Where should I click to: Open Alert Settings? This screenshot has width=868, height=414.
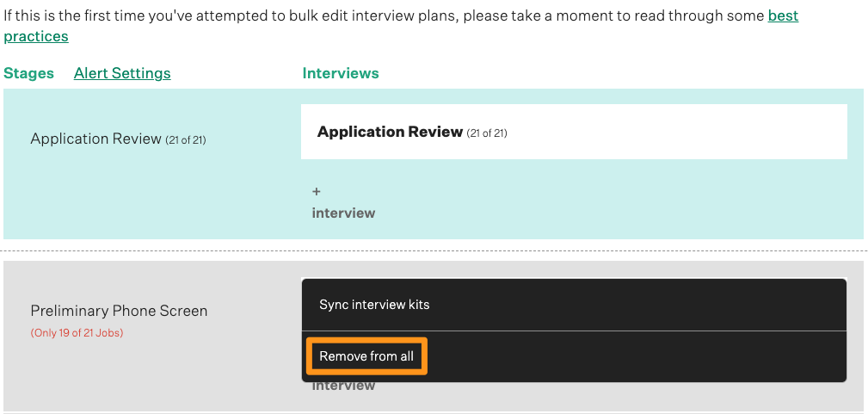pos(122,73)
